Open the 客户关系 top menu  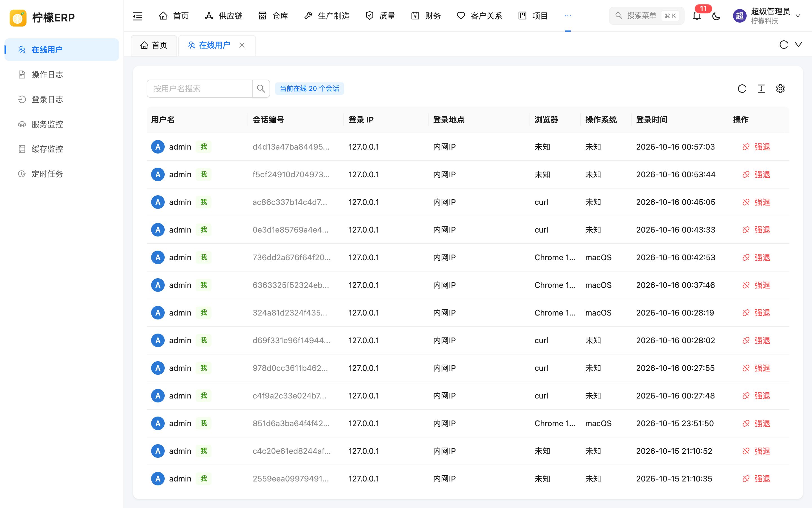pos(479,16)
